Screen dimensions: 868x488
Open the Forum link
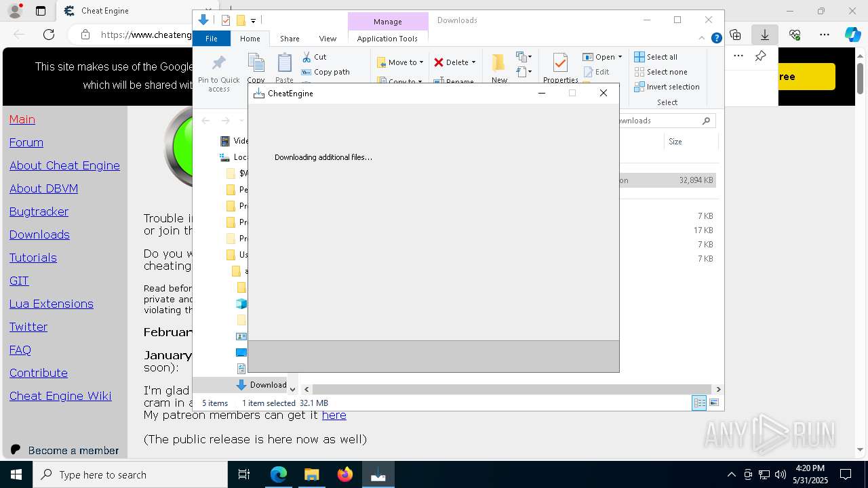26,142
